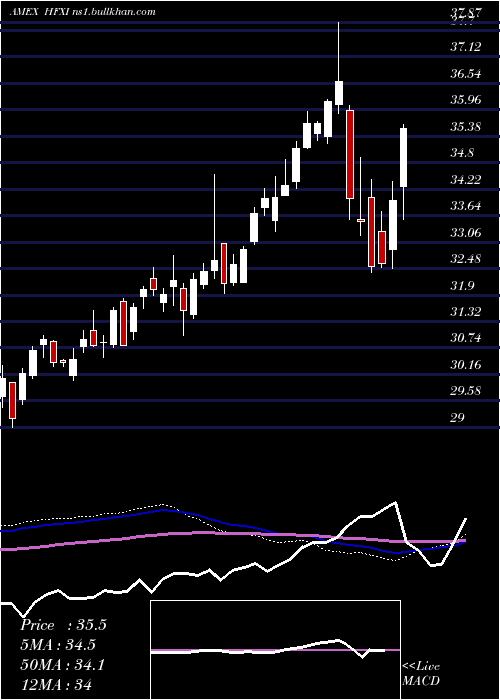Click the 37.12 price axis label
500x700 pixels.
point(466,46)
